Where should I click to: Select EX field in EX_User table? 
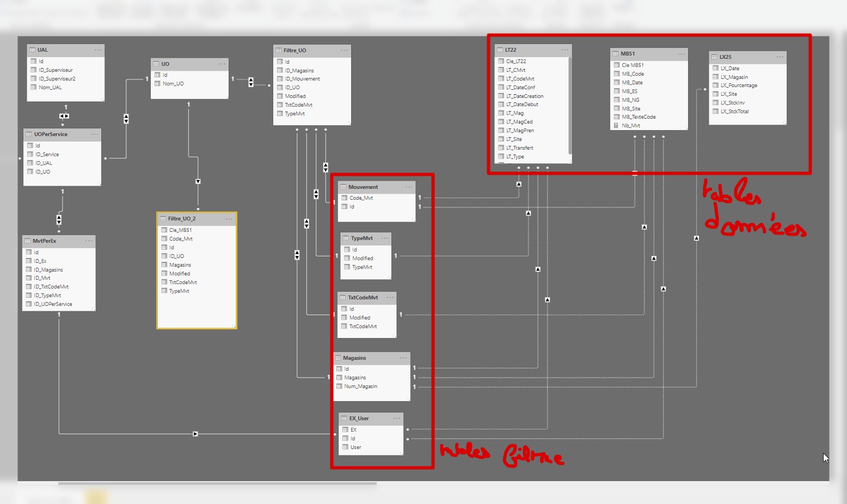(353, 429)
